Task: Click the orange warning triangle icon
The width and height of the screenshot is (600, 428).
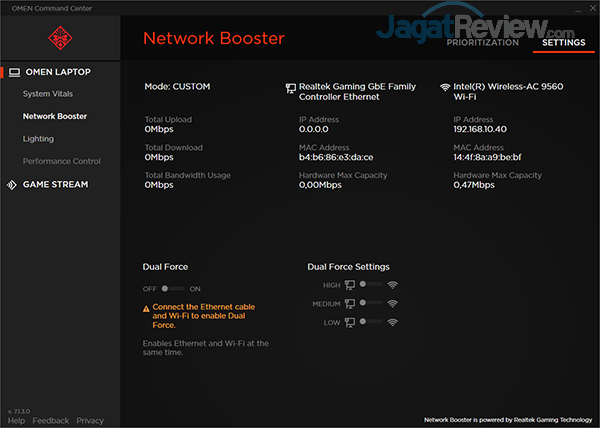Action: (147, 307)
